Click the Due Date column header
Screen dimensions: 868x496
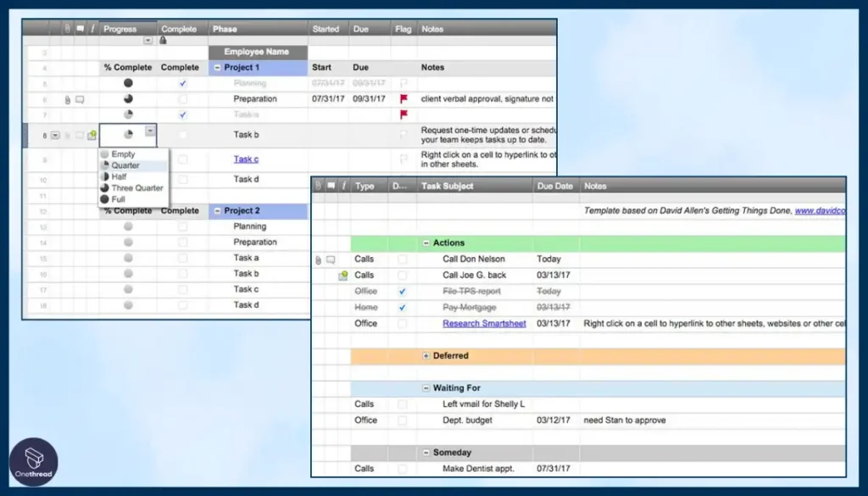556,186
